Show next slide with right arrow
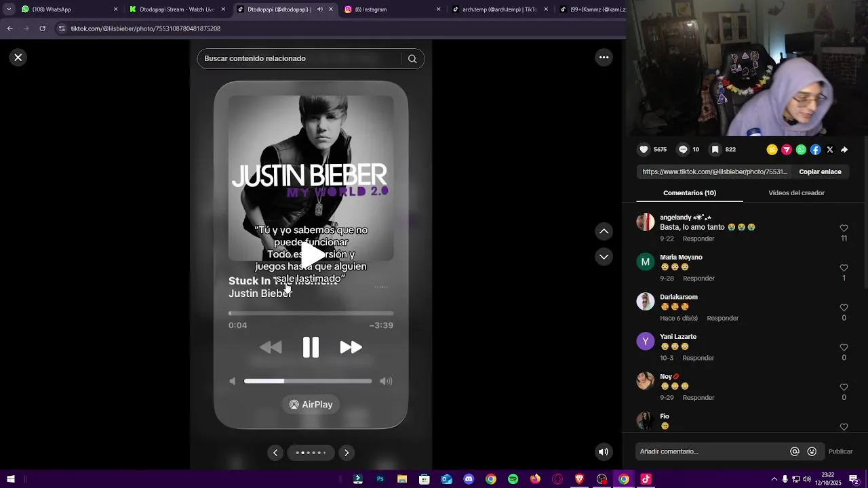The height and width of the screenshot is (488, 868). click(x=347, y=453)
